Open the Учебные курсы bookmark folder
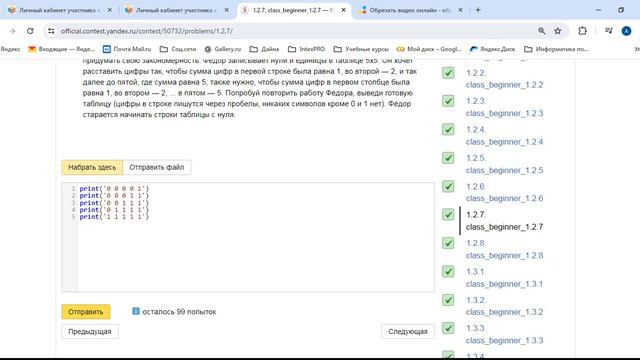 click(361, 49)
